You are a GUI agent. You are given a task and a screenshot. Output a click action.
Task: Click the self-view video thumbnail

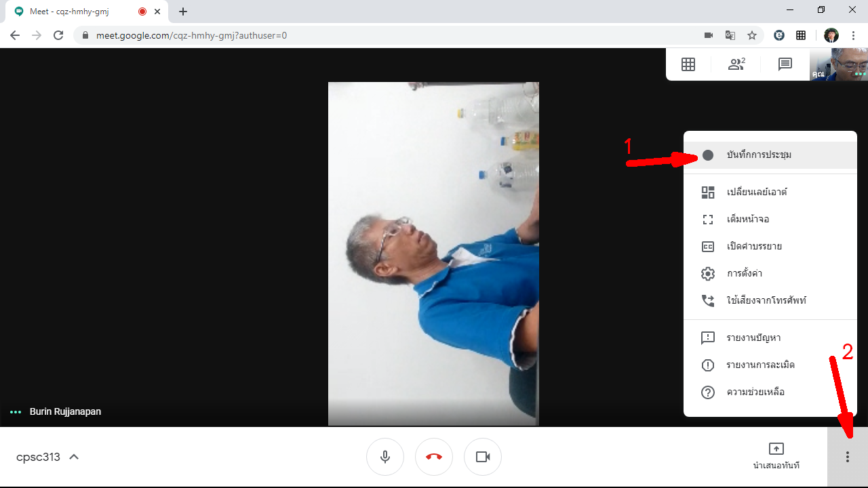click(838, 64)
